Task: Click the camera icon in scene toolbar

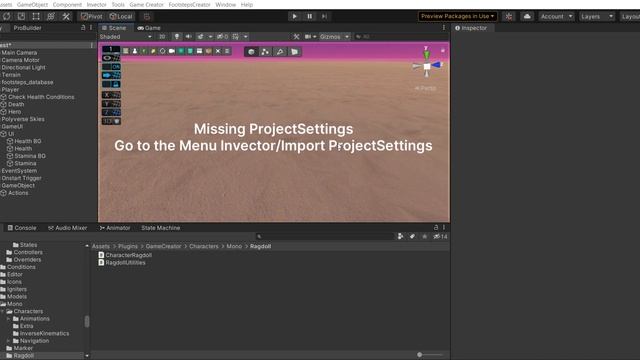Action: 171,51
